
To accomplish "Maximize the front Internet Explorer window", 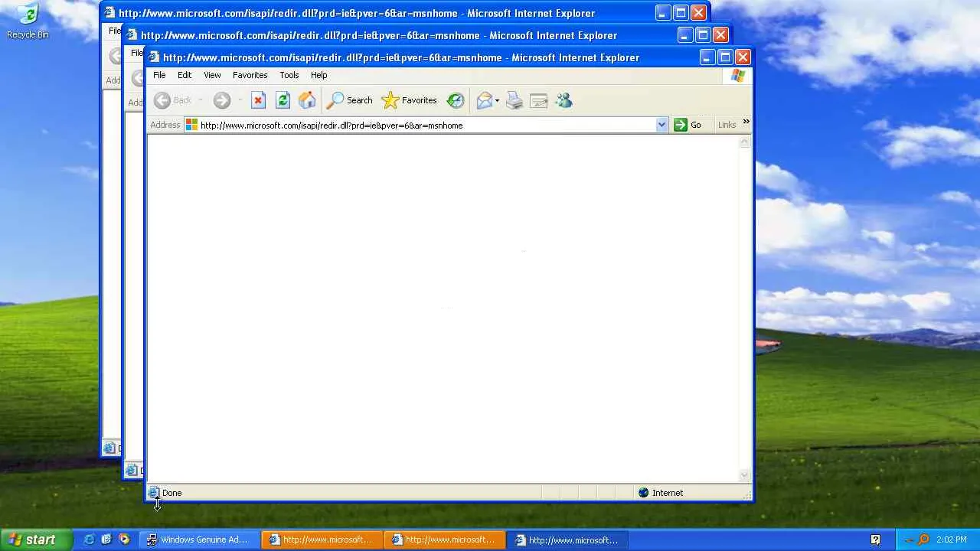I will (x=725, y=57).
